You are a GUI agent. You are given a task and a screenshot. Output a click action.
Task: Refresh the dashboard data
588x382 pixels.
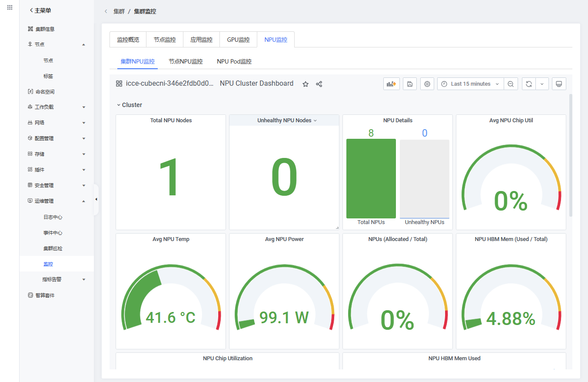pyautogui.click(x=528, y=84)
